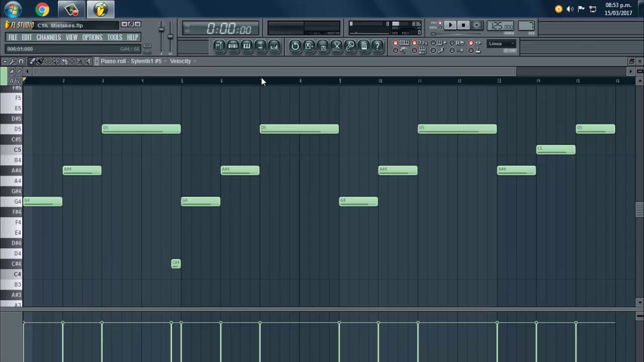Click the Google Chrome taskbar icon
The width and height of the screenshot is (644, 362).
42,9
